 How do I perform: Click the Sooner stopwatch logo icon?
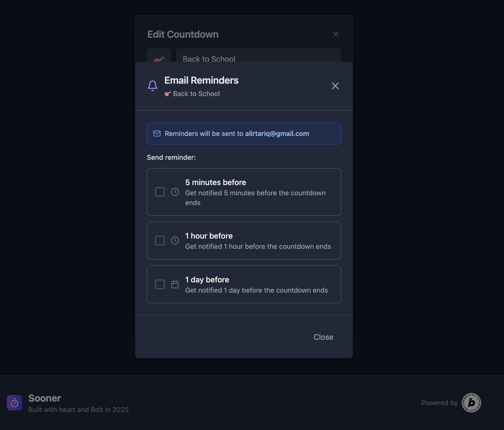pos(15,403)
